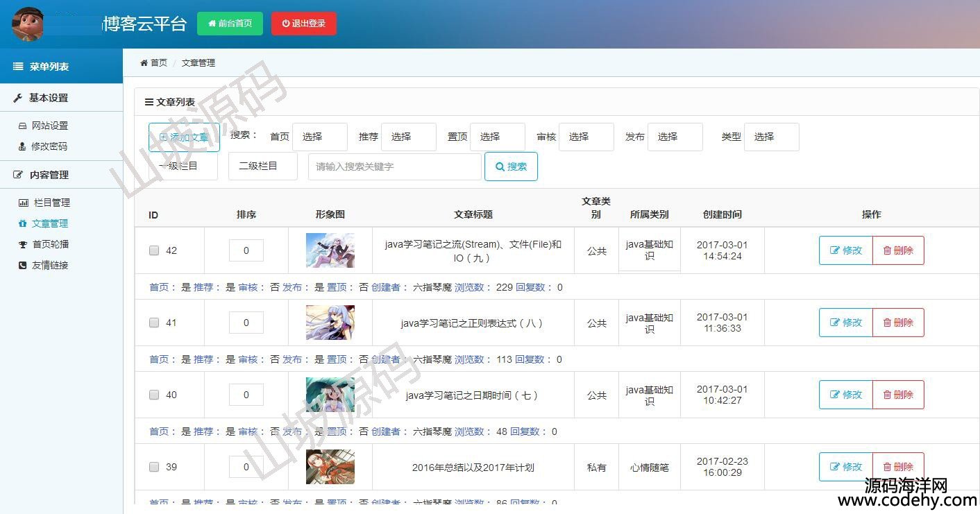Tick the checkbox for article ID 42
The image size is (980, 514).
point(154,251)
